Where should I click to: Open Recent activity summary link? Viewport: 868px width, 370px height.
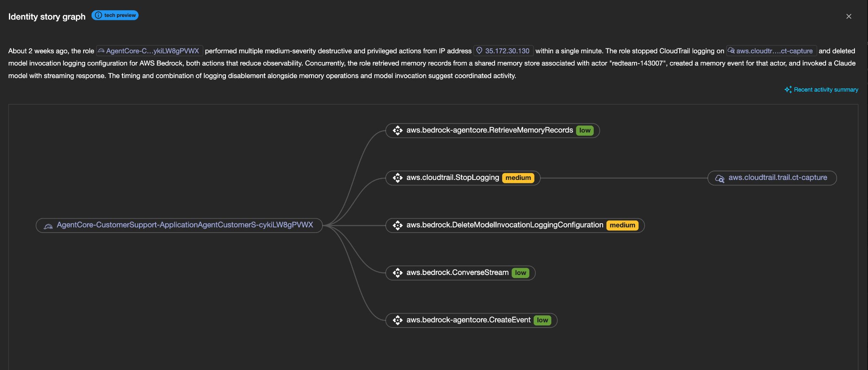tap(821, 90)
